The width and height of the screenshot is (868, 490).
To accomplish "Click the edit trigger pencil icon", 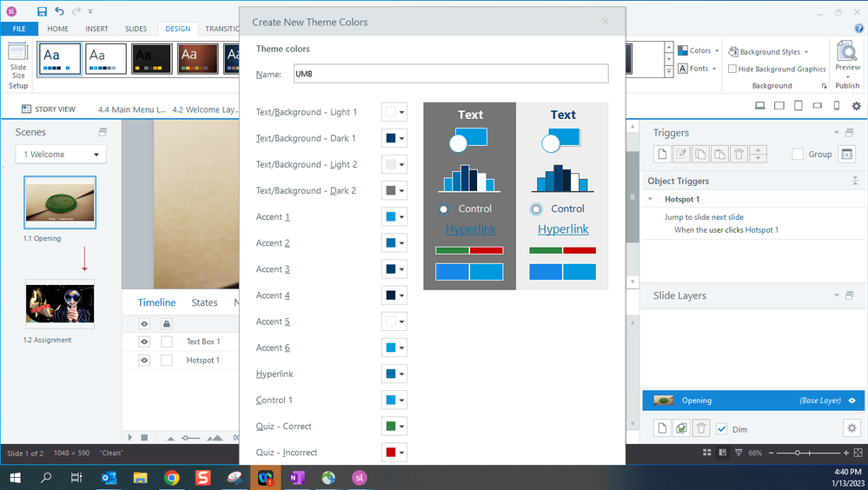I will (x=681, y=154).
